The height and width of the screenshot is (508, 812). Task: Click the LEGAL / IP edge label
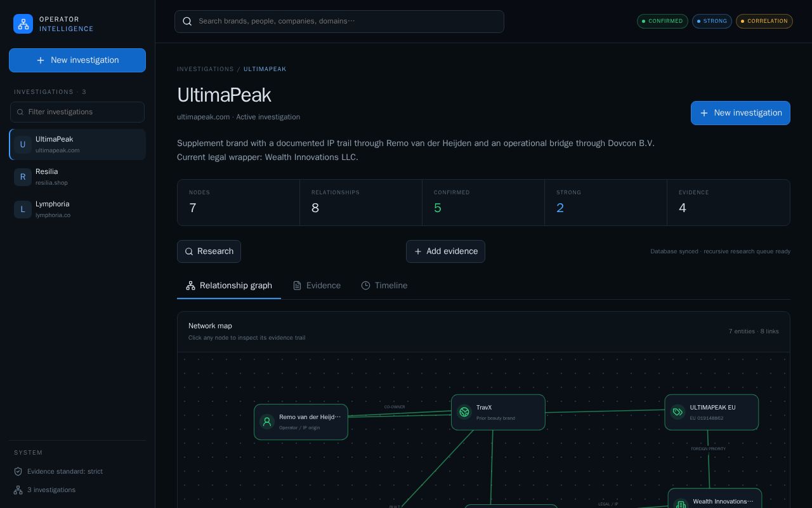(608, 504)
